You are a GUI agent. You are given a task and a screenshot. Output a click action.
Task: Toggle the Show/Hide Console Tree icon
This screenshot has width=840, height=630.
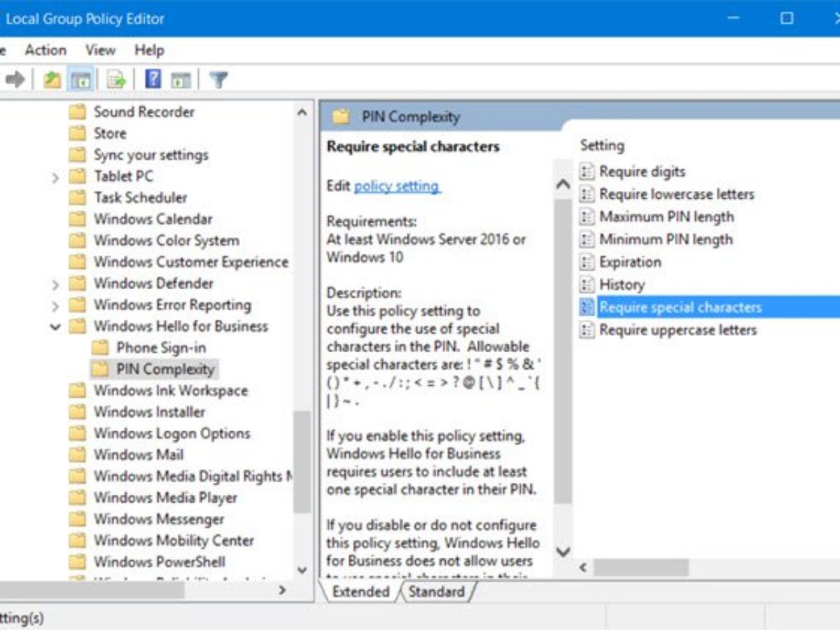[80, 80]
